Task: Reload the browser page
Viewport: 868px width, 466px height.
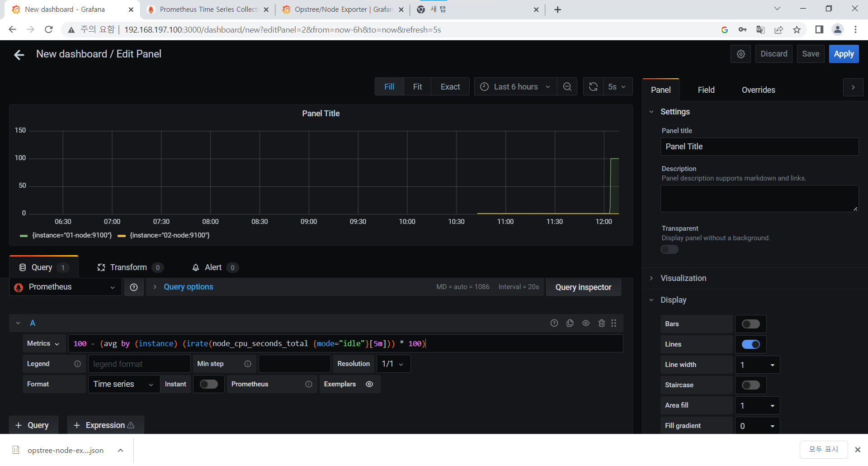Action: click(x=49, y=29)
